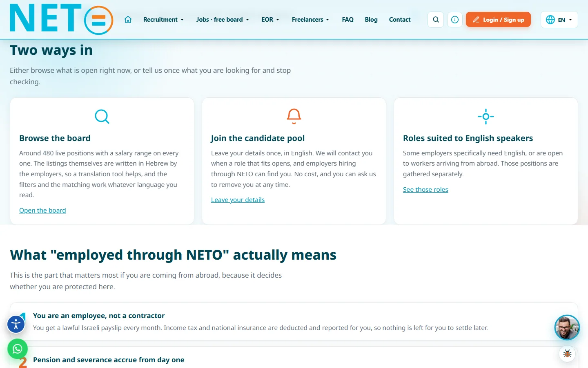This screenshot has height=368, width=588.
Task: Follow the See those roles link
Action: 425,189
